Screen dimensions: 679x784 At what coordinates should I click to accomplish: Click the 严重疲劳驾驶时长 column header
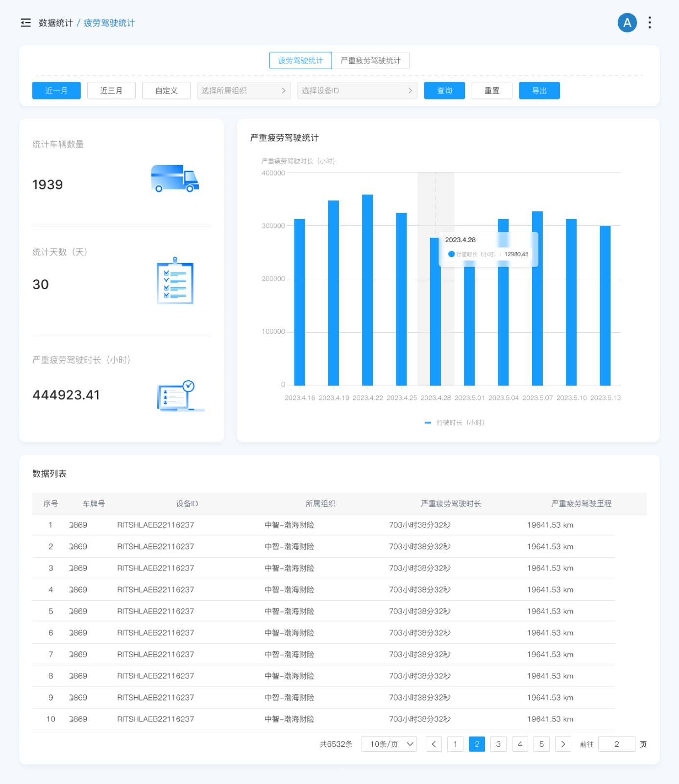pyautogui.click(x=451, y=504)
